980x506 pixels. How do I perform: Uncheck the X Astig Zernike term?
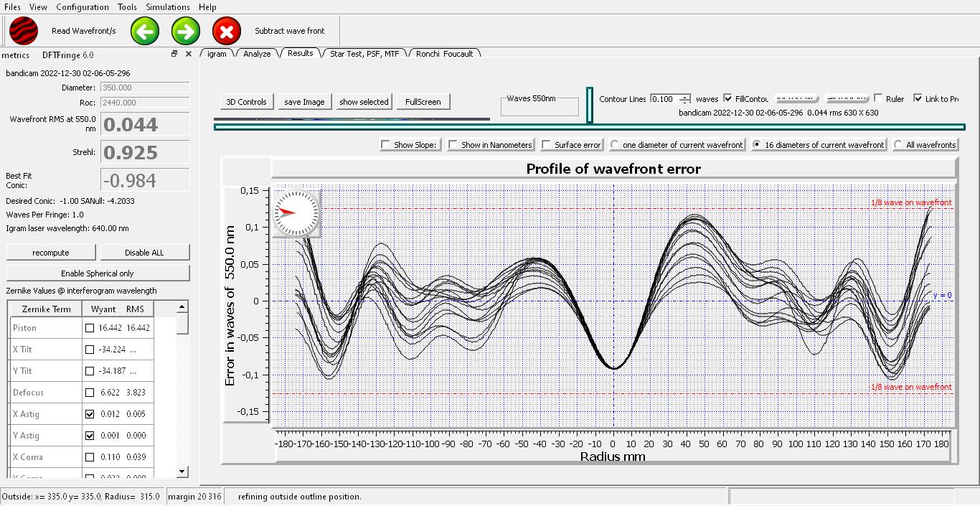pyautogui.click(x=90, y=414)
